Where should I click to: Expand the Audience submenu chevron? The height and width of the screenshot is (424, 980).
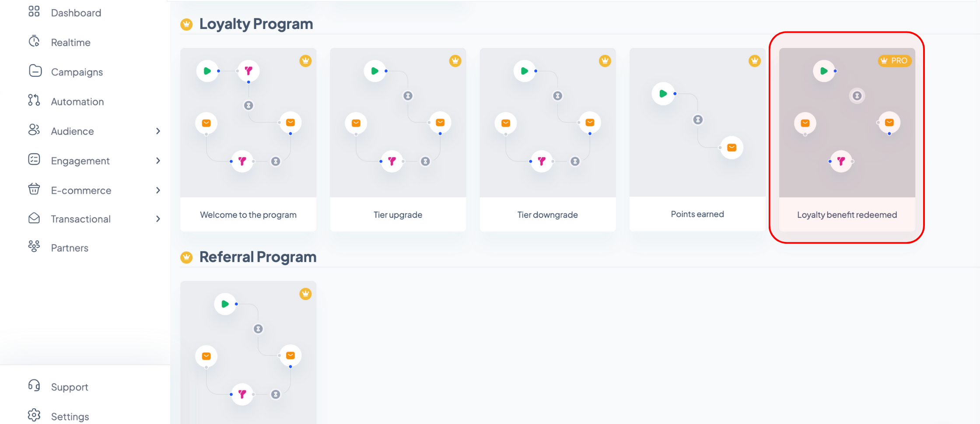pyautogui.click(x=158, y=131)
